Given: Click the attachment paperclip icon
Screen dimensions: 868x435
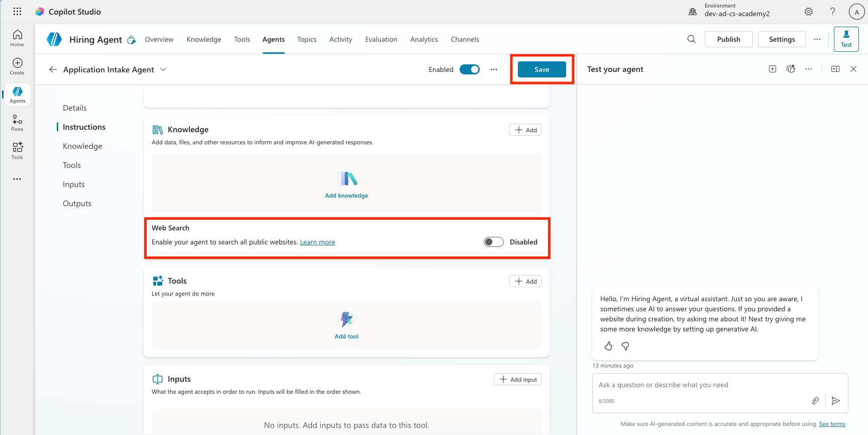Looking at the screenshot, I should point(815,401).
